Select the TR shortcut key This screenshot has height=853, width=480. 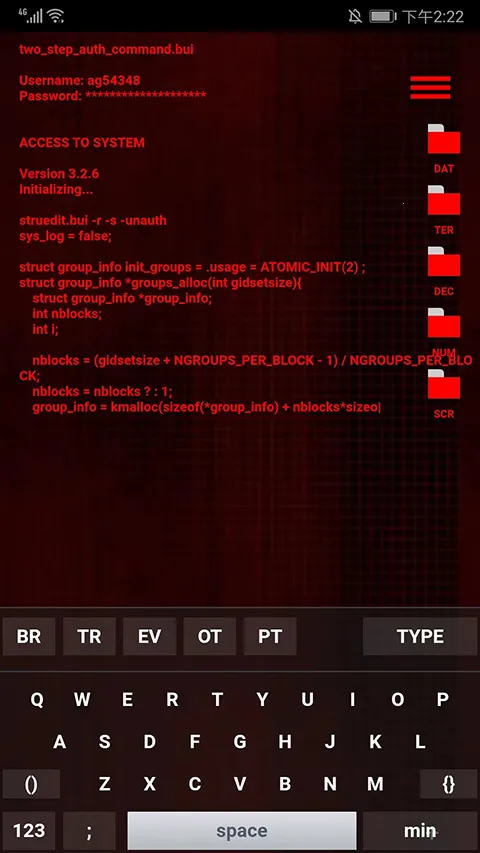(x=89, y=636)
